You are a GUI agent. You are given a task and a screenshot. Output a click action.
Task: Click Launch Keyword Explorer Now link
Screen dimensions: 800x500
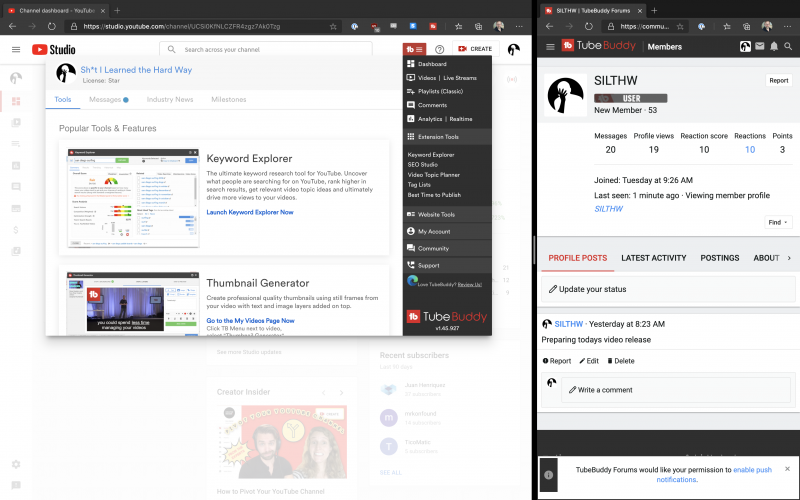pyautogui.click(x=250, y=212)
